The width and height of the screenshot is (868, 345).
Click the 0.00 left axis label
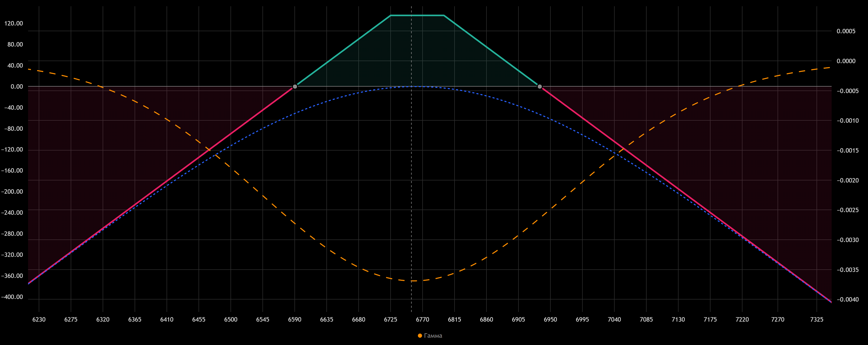point(17,87)
